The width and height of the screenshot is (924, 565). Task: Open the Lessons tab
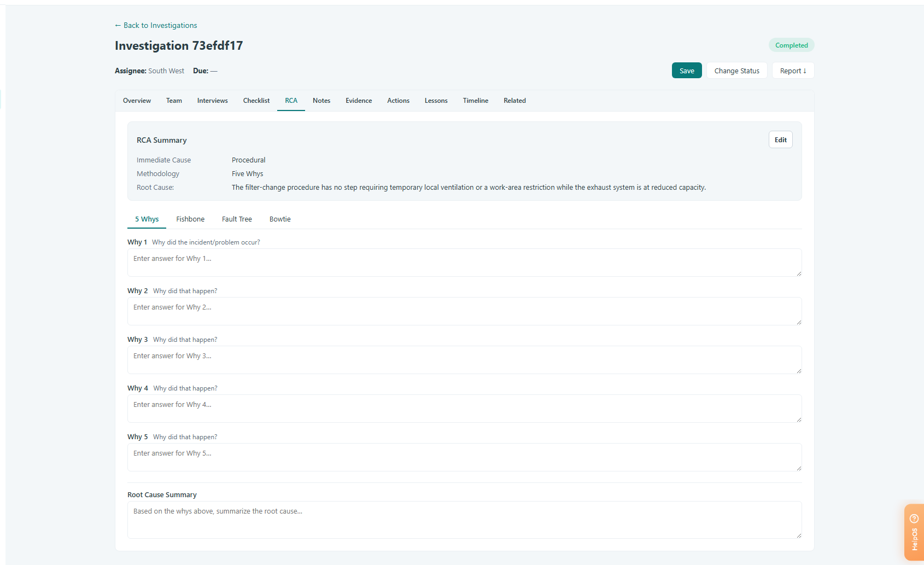[x=436, y=101]
